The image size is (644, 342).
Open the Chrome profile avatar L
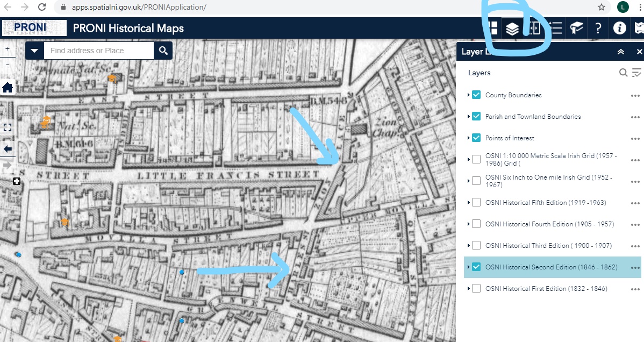pyautogui.click(x=622, y=7)
